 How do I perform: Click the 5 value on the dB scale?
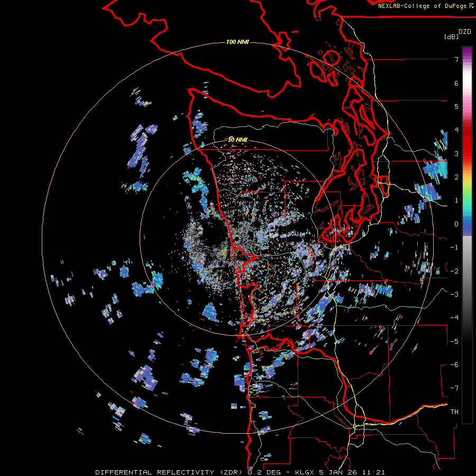(x=456, y=106)
